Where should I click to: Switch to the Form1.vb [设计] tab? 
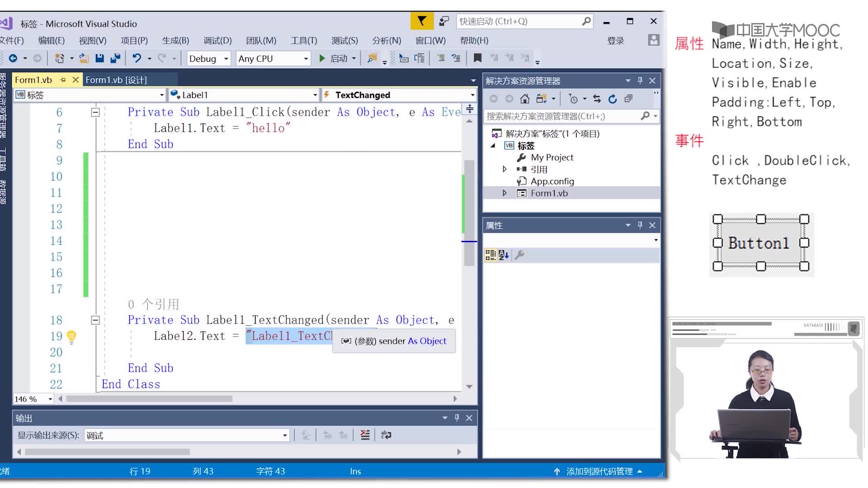click(x=116, y=80)
